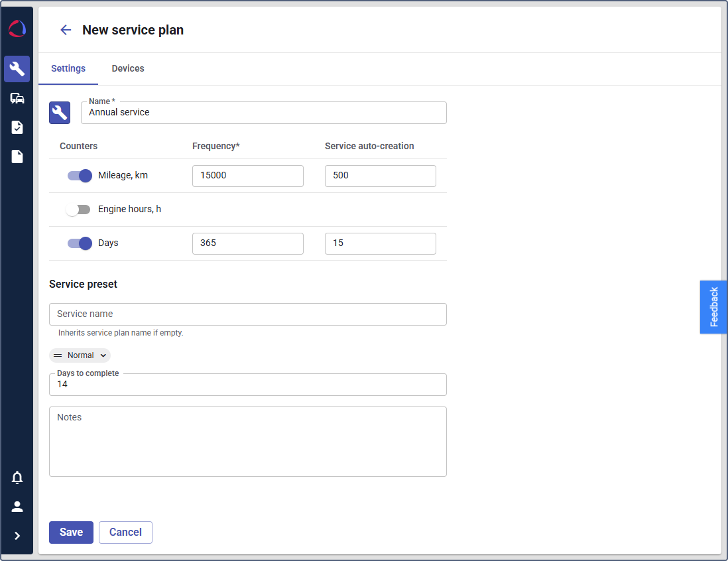This screenshot has height=561, width=728.
Task: Open the vehicles sidebar icon
Action: point(17,98)
